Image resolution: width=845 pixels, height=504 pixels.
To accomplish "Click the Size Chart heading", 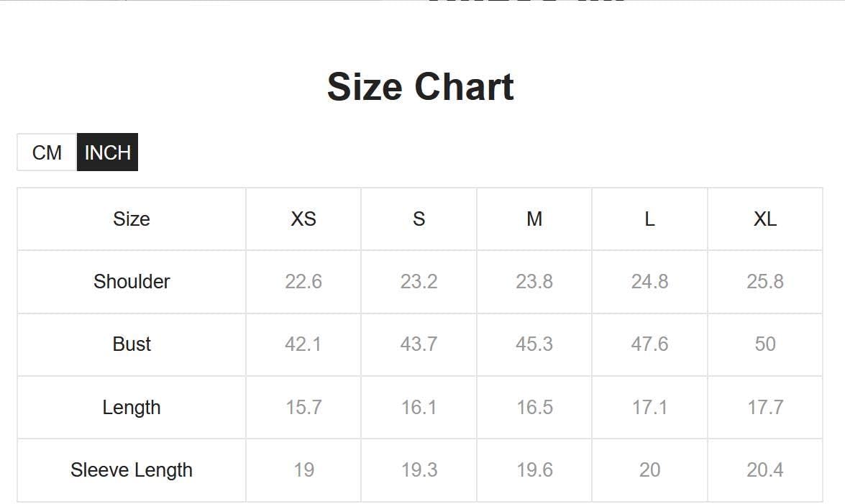I will 421,86.
